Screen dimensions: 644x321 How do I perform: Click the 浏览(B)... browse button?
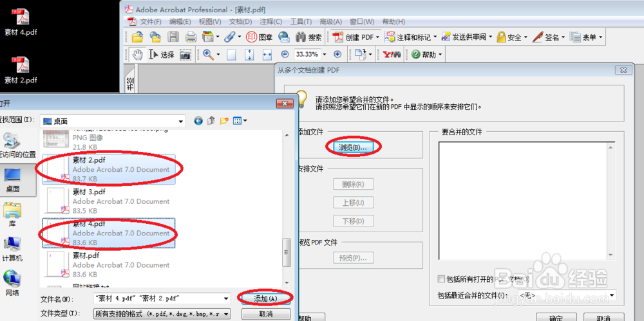point(353,147)
